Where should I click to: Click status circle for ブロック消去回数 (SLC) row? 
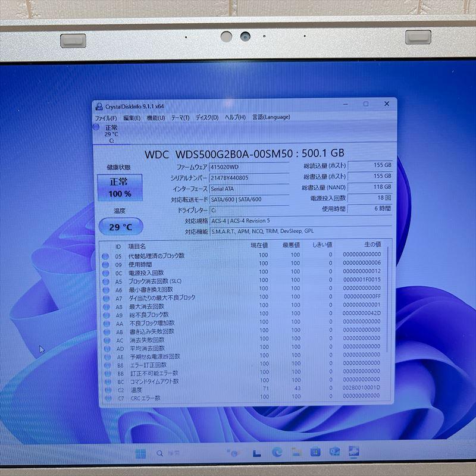point(106,281)
